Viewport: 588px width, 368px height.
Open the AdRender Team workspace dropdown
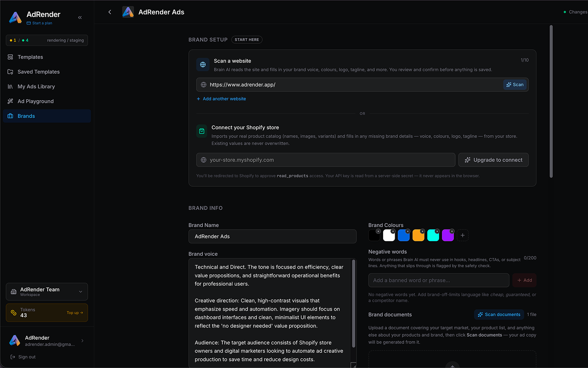(x=47, y=292)
